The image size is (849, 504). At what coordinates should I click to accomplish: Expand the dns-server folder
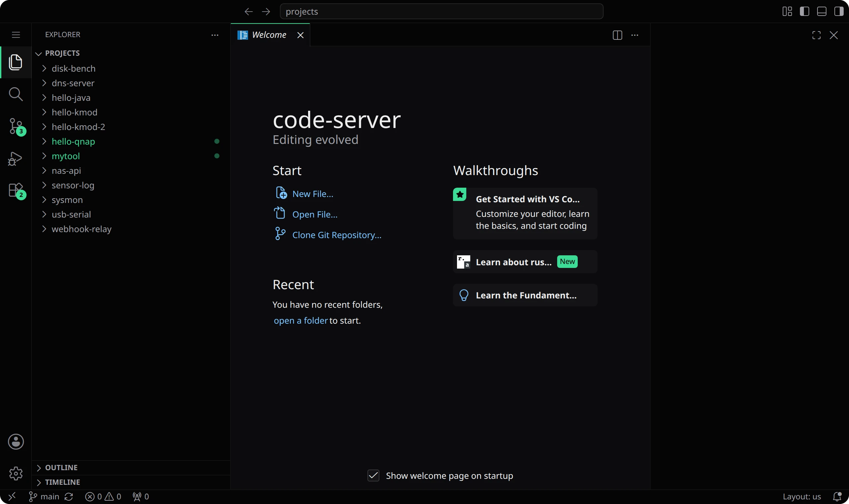[131, 83]
